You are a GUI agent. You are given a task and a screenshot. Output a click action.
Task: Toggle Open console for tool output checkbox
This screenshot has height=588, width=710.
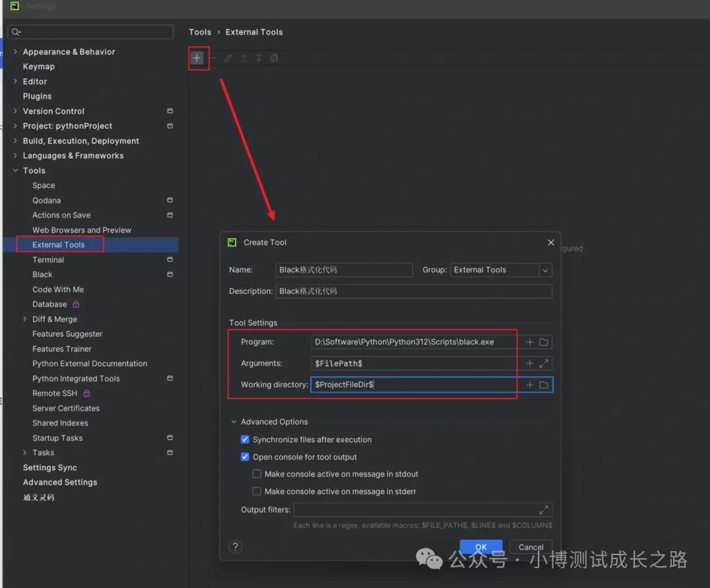pos(245,456)
